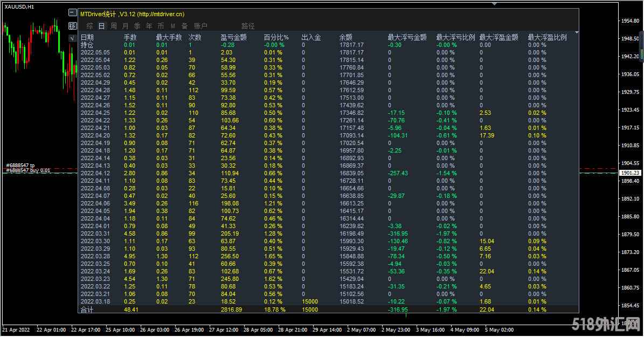Screen dimensions: 644x337
Task: Click the #6888547 buy 0.01 order line label
Action: click(27, 170)
